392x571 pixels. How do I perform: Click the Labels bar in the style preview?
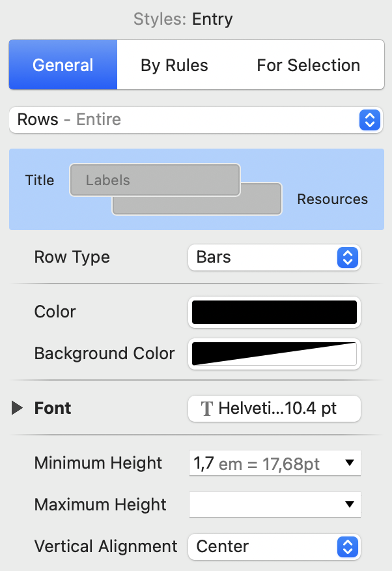(x=154, y=180)
